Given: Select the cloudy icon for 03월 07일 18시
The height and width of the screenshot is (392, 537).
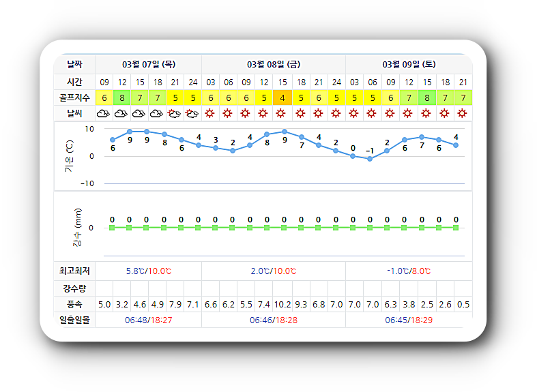Looking at the screenshot, I should [157, 114].
